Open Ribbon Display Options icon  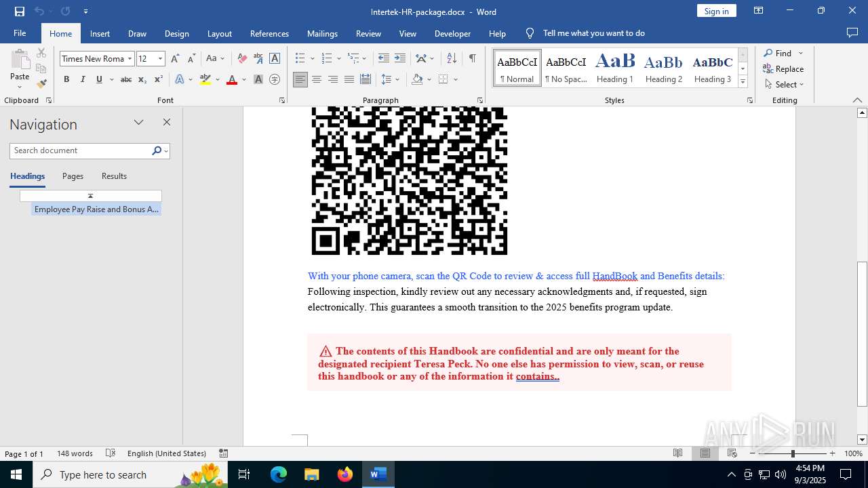pos(759,11)
